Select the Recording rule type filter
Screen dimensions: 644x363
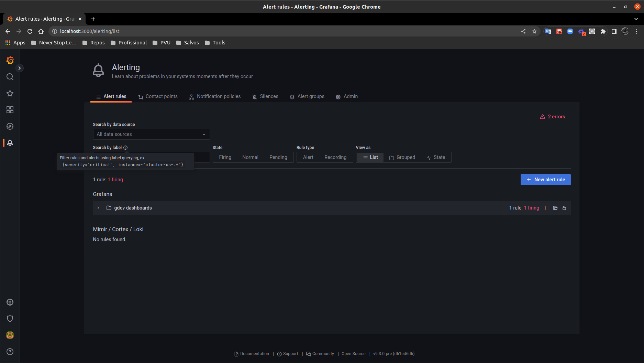point(335,157)
